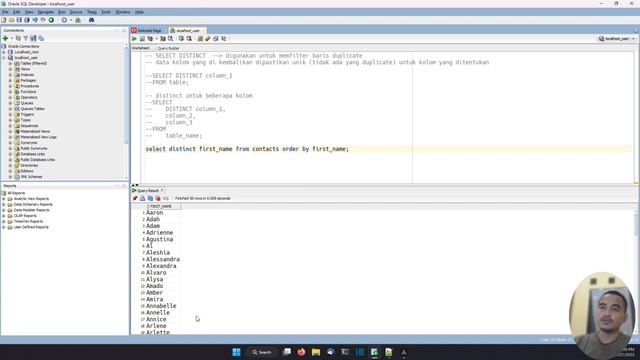Expand the Views node in the connection tree
The image size is (640, 360).
[10, 69]
